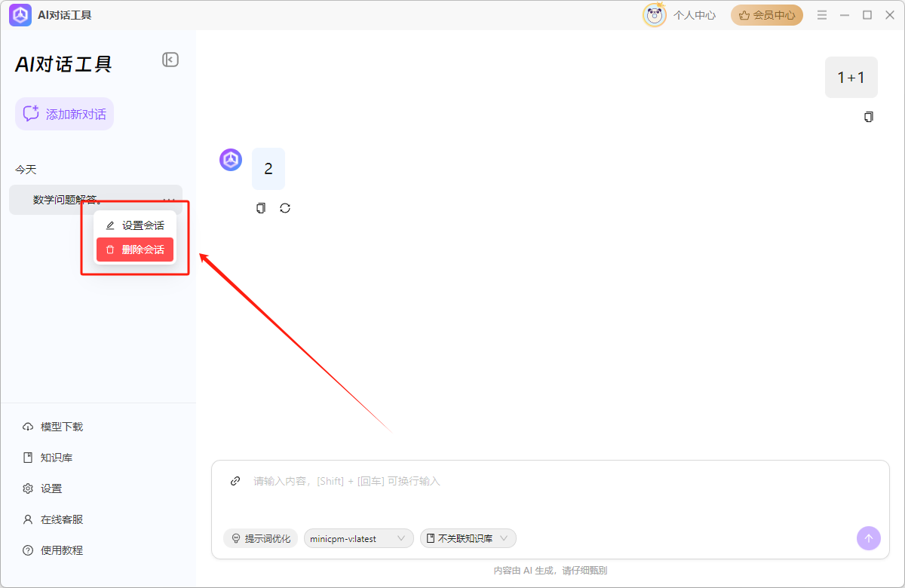Click the app logo in the title bar
The height and width of the screenshot is (588, 905).
point(20,15)
